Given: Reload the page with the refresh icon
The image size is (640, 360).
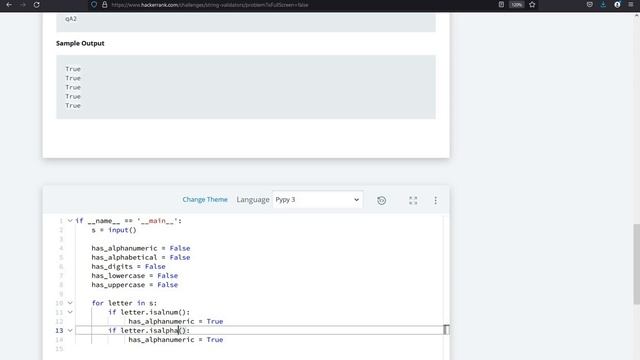Looking at the screenshot, I should [x=36, y=5].
